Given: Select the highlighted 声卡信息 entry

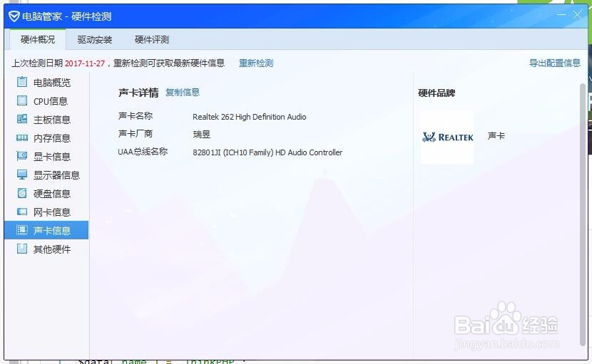Looking at the screenshot, I should (46, 230).
